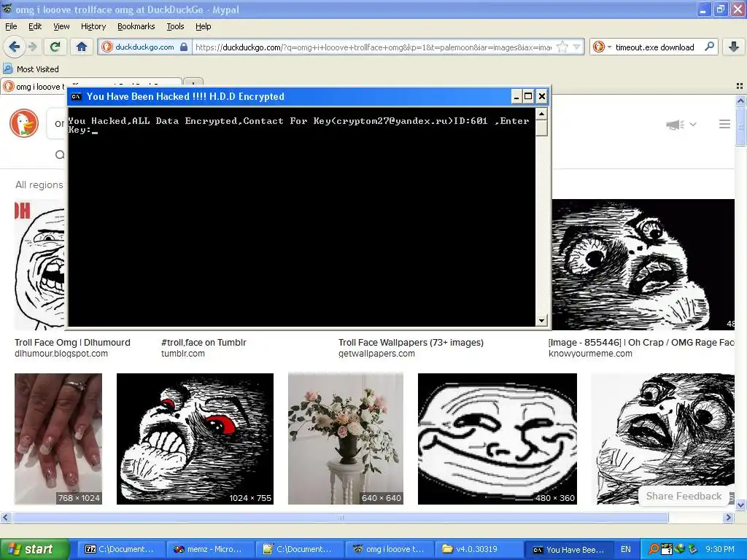This screenshot has height=560, width=747.
Task: Open the new tab plus button
Action: point(193,82)
